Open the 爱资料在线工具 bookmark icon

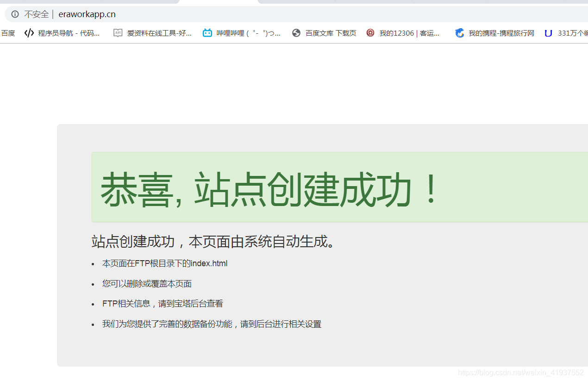[118, 33]
